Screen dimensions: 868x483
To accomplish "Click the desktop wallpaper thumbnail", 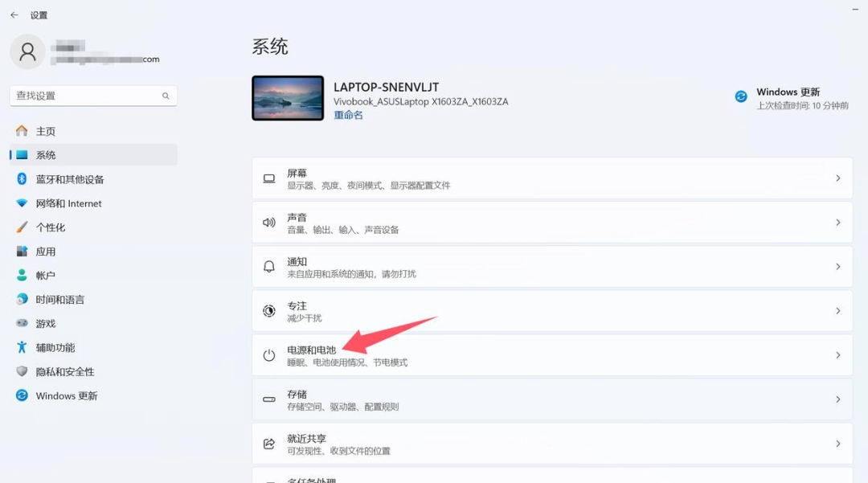I will point(288,98).
